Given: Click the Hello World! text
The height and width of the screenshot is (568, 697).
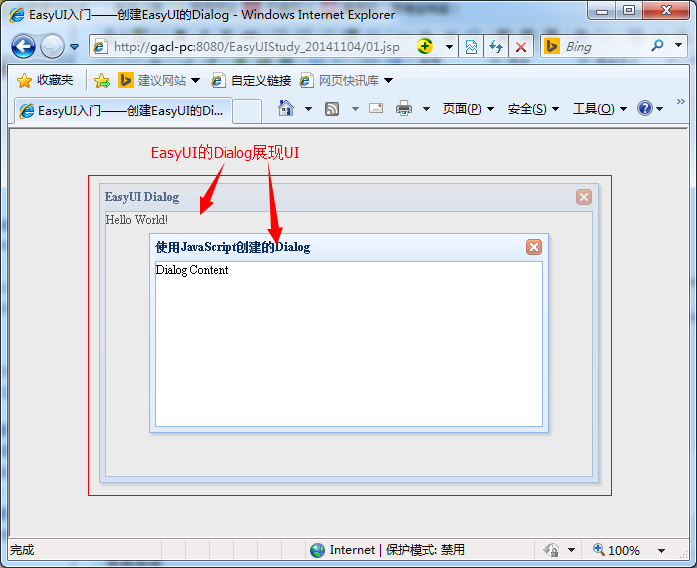Looking at the screenshot, I should click(x=136, y=220).
